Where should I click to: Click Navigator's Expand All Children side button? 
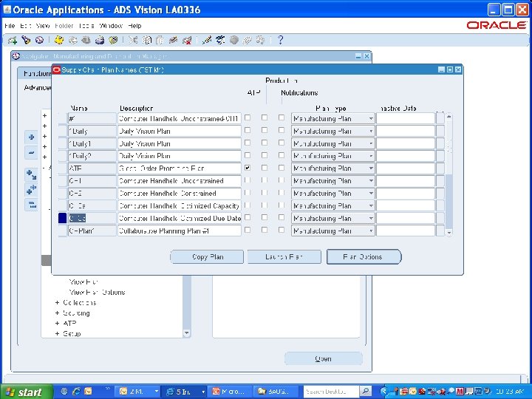(x=31, y=175)
